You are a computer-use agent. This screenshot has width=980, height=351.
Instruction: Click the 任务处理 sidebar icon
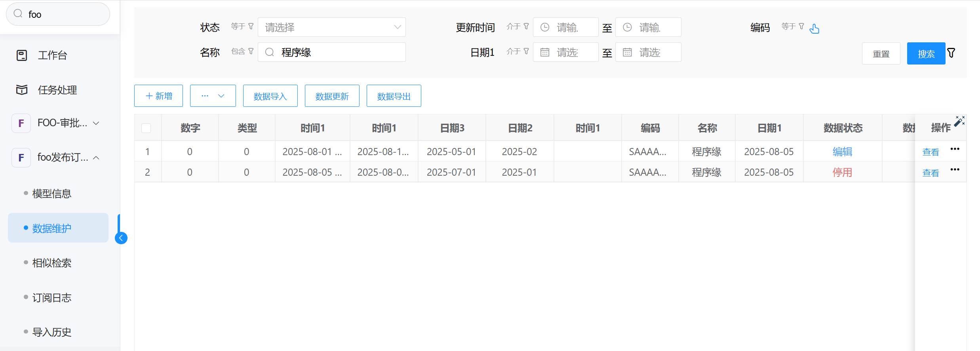(x=22, y=90)
